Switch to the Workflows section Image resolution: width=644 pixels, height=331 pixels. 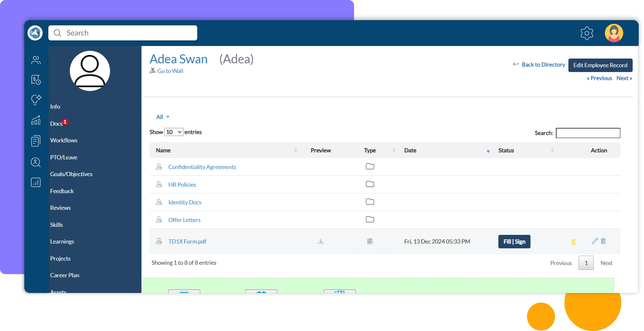tap(64, 140)
